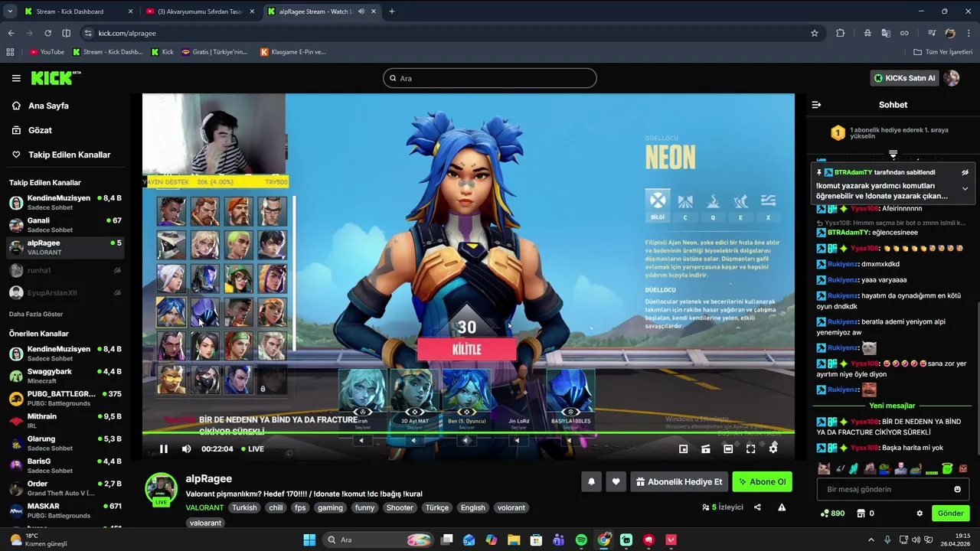980x551 pixels.
Task: Open emoji picker in message box
Action: [957, 489]
